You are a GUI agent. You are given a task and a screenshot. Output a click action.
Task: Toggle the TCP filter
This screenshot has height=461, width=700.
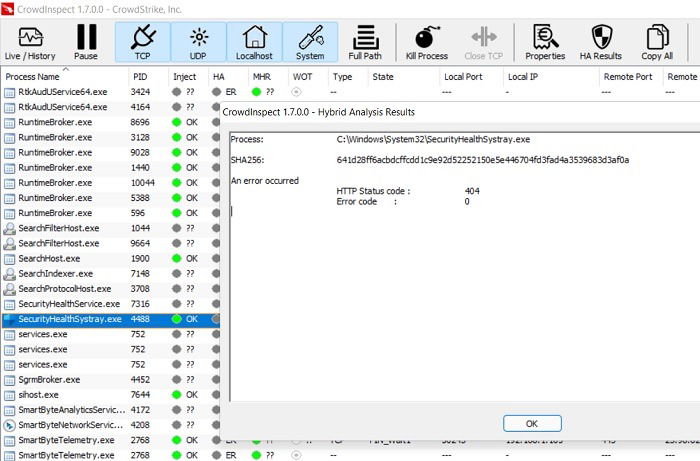142,42
